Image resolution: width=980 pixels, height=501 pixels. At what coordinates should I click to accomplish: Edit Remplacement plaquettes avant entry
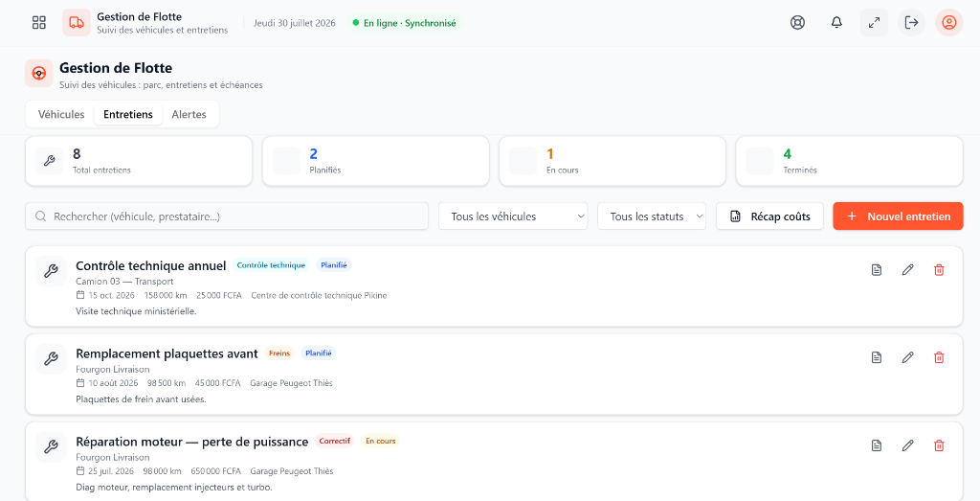[907, 357]
